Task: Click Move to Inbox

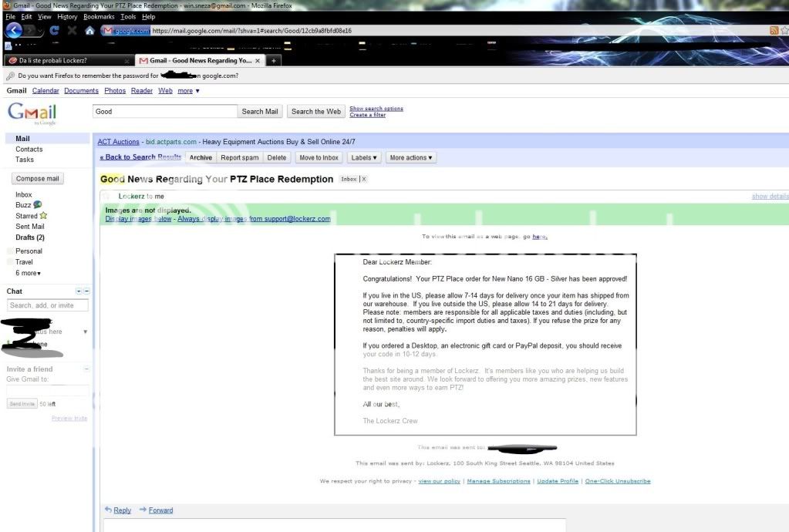Action: click(319, 157)
